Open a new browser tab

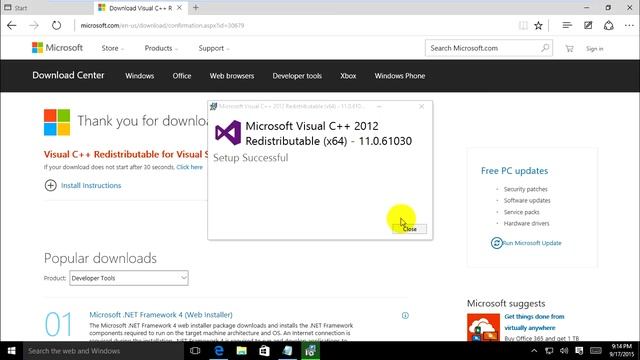click(196, 8)
